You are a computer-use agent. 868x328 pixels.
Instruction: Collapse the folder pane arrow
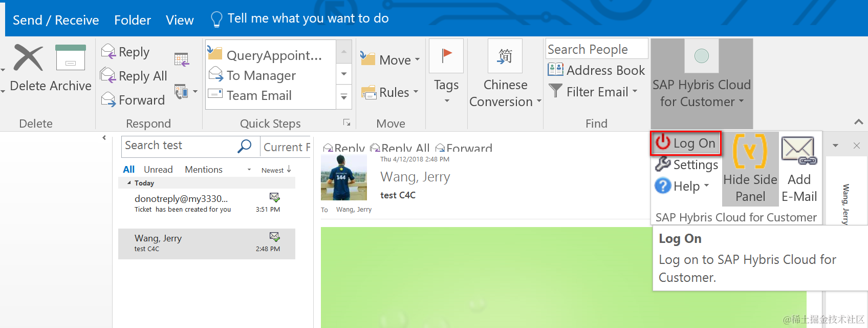pos(104,138)
